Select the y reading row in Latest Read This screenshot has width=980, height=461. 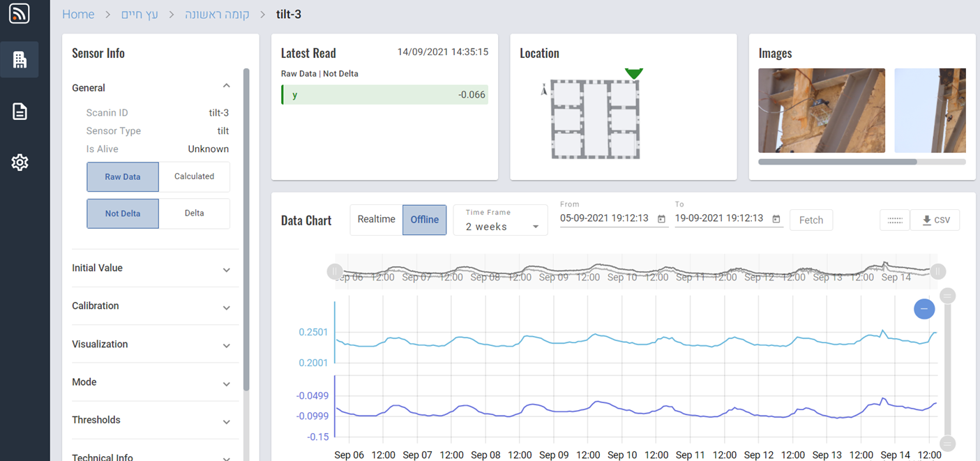(384, 95)
